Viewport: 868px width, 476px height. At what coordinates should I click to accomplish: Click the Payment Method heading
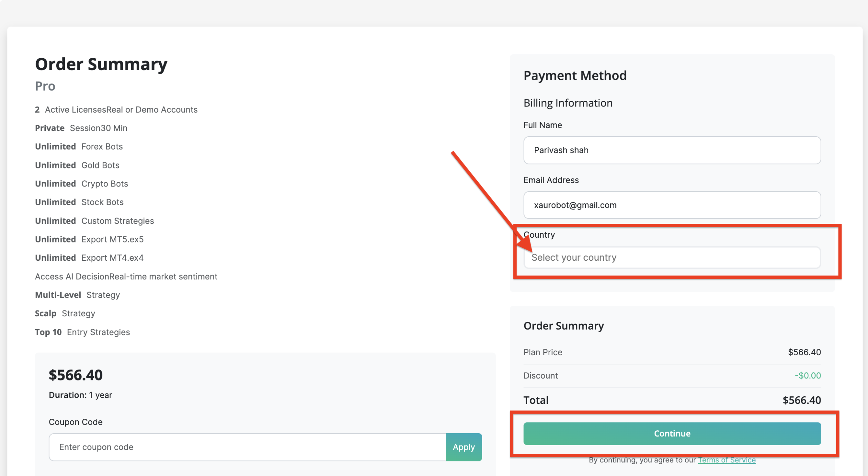575,75
